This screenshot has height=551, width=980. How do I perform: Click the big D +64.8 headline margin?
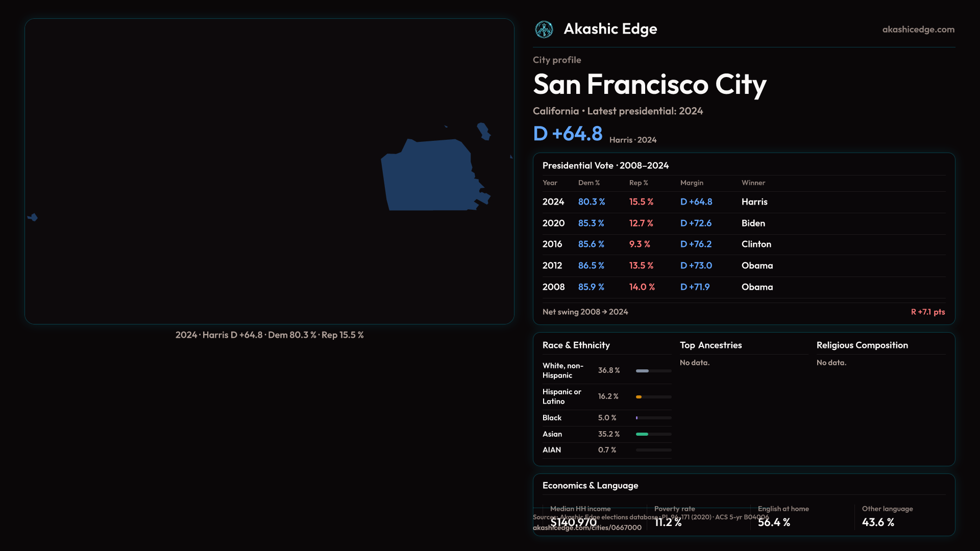[568, 134]
